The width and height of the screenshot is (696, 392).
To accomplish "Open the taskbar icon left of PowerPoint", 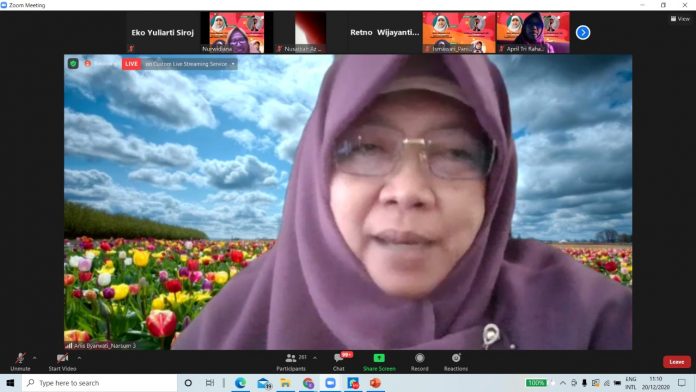I will coord(353,383).
